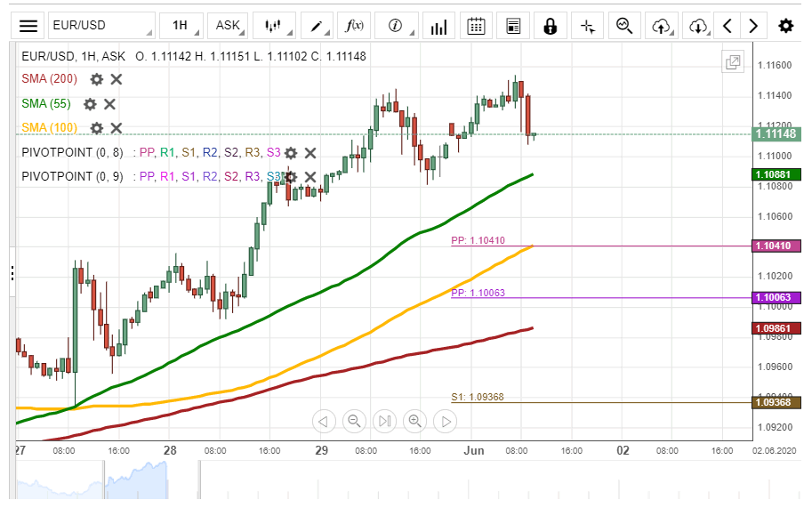812x508 pixels.
Task: Open chart settings gear in toolbar
Action: [x=785, y=26]
